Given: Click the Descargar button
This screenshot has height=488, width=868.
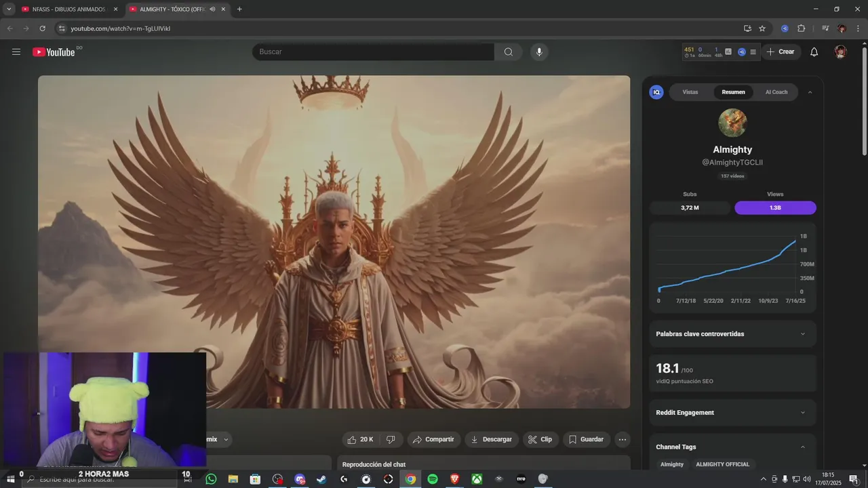Looking at the screenshot, I should [x=492, y=439].
